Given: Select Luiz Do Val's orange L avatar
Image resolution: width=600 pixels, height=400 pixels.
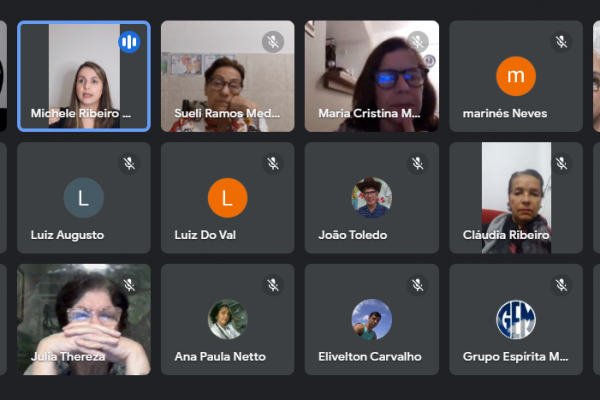Looking at the screenshot, I should click(x=228, y=198).
